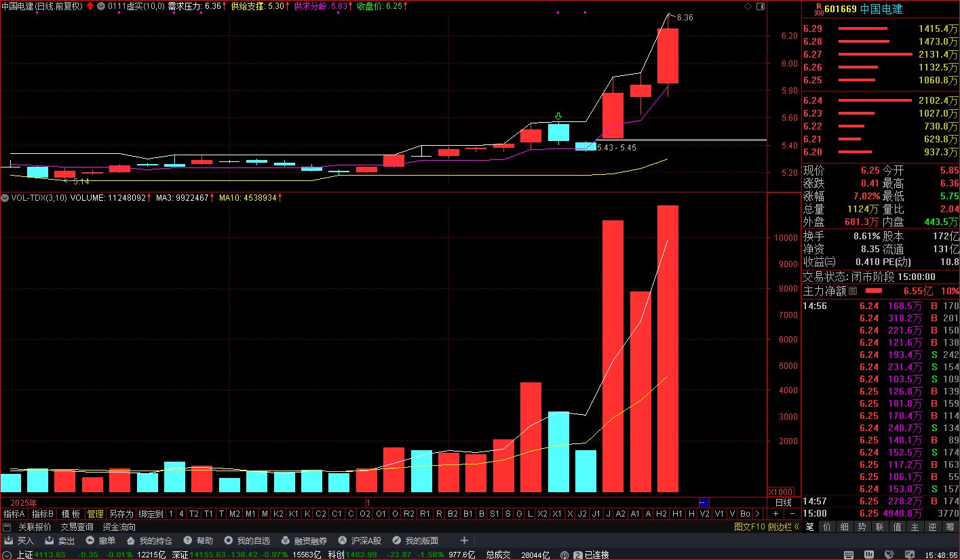The height and width of the screenshot is (560, 960).
Task: Open the dropdown arrow after the chart title
Action: tap(101, 6)
